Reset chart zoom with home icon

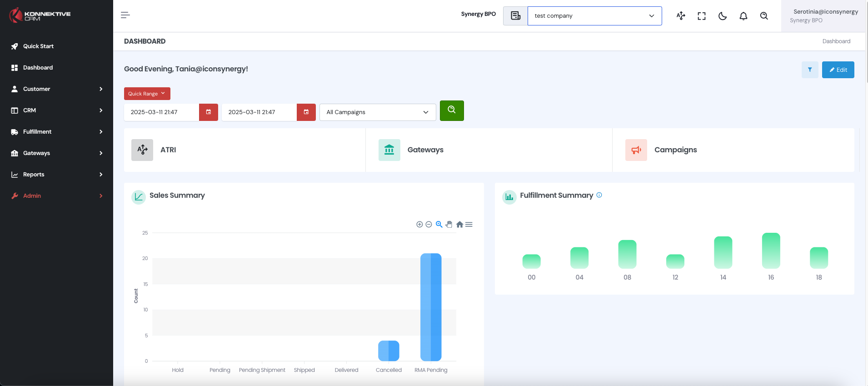click(459, 225)
